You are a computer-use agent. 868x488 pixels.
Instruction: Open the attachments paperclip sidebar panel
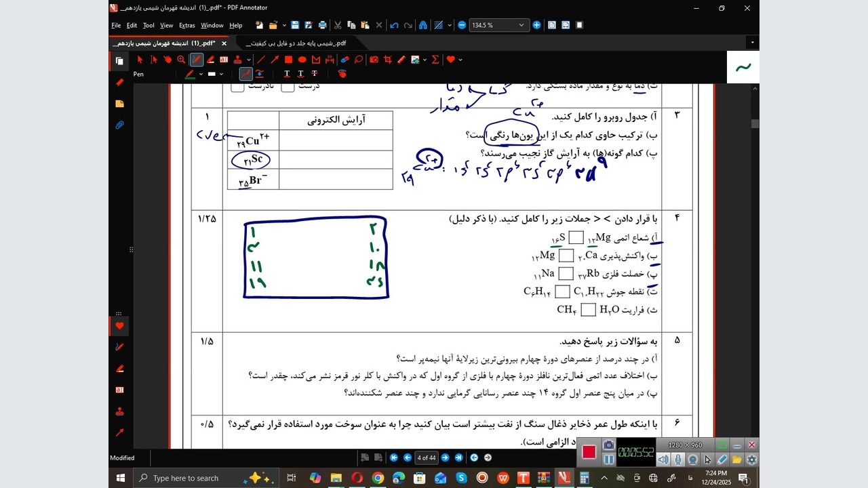click(x=120, y=125)
